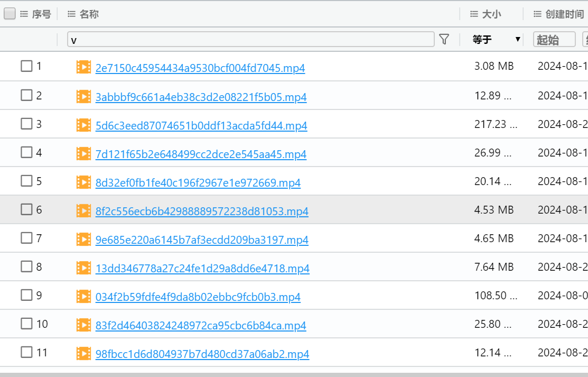Check the box for row 1
This screenshot has height=377, width=588.
point(26,66)
